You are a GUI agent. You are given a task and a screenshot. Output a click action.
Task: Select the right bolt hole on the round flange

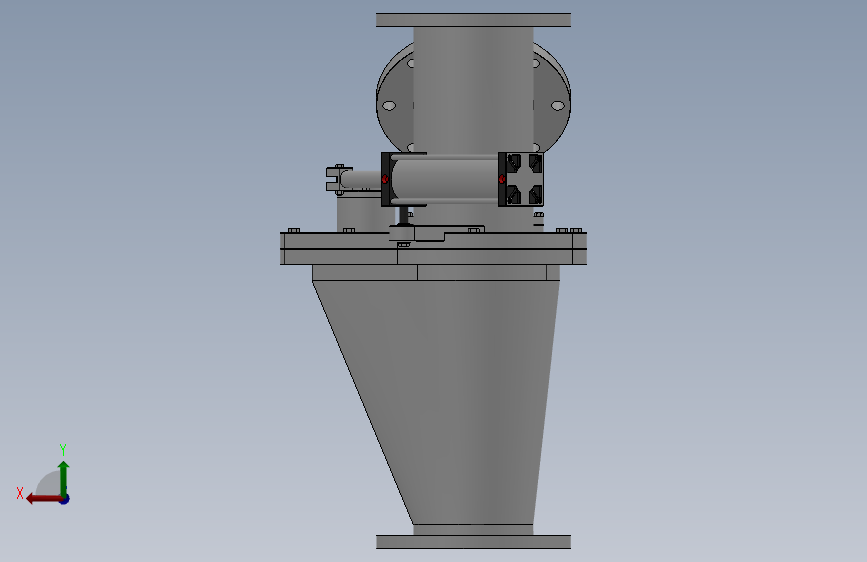(x=557, y=106)
